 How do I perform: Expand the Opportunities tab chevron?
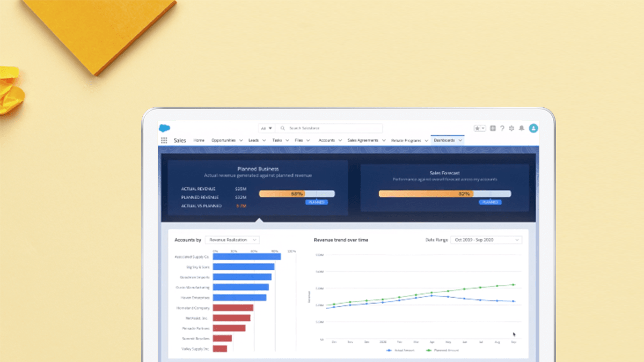pos(240,141)
